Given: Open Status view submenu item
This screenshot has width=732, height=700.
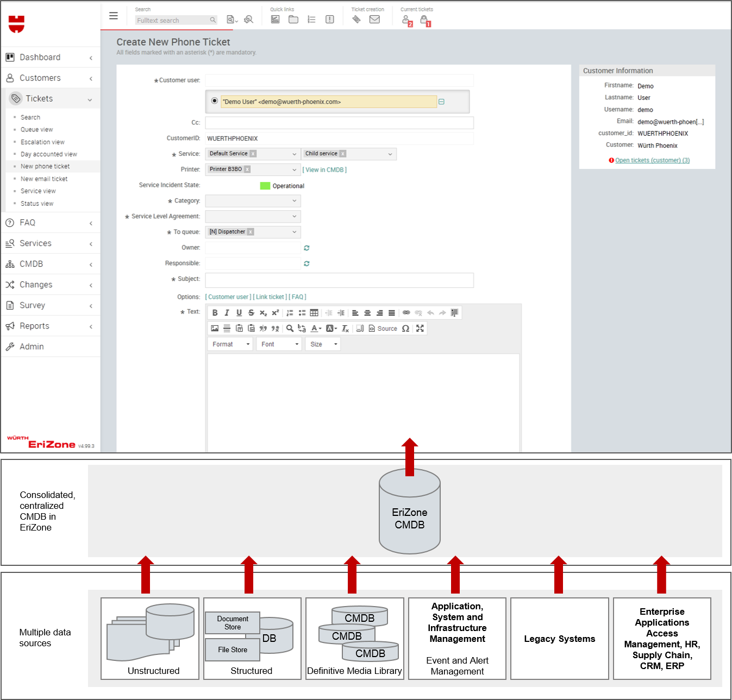Looking at the screenshot, I should click(37, 204).
